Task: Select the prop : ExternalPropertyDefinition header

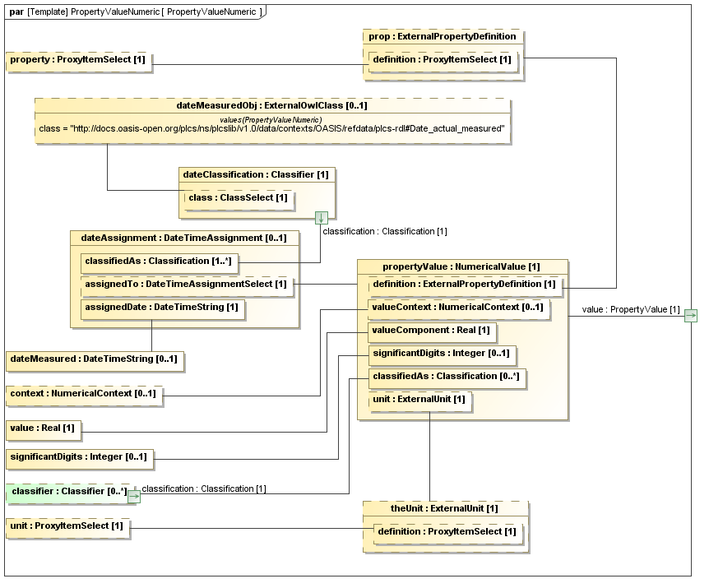Action: click(443, 37)
